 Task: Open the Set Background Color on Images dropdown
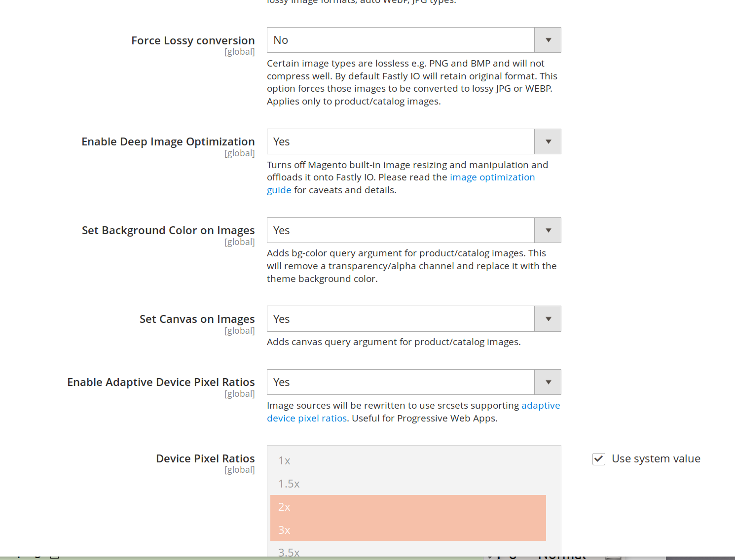click(x=413, y=230)
